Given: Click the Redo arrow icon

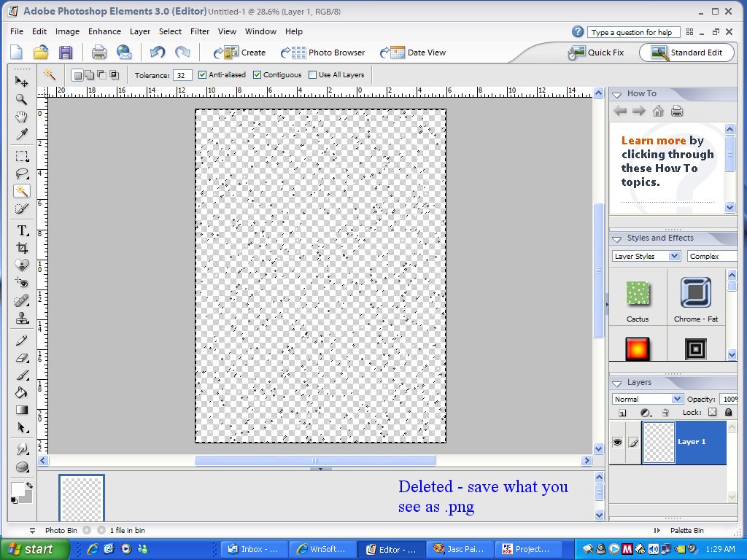Looking at the screenshot, I should pyautogui.click(x=182, y=52).
